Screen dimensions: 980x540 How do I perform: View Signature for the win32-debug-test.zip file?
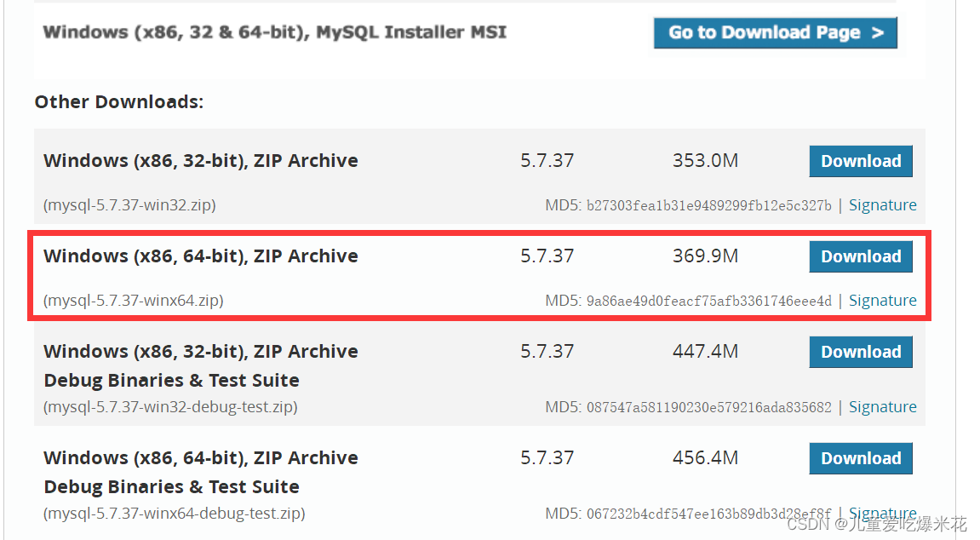click(x=882, y=407)
